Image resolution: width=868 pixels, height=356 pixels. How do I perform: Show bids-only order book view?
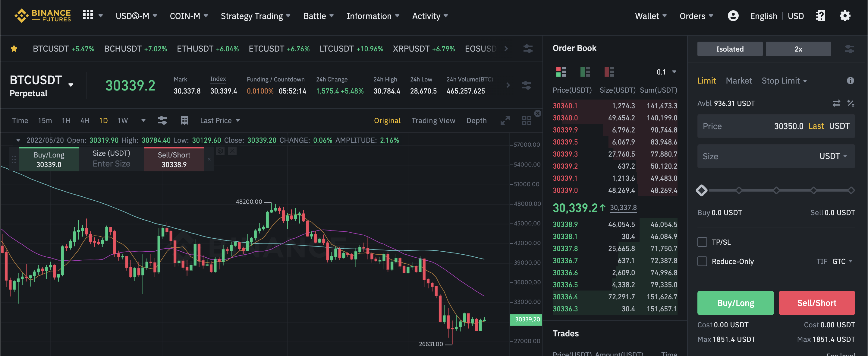[585, 72]
